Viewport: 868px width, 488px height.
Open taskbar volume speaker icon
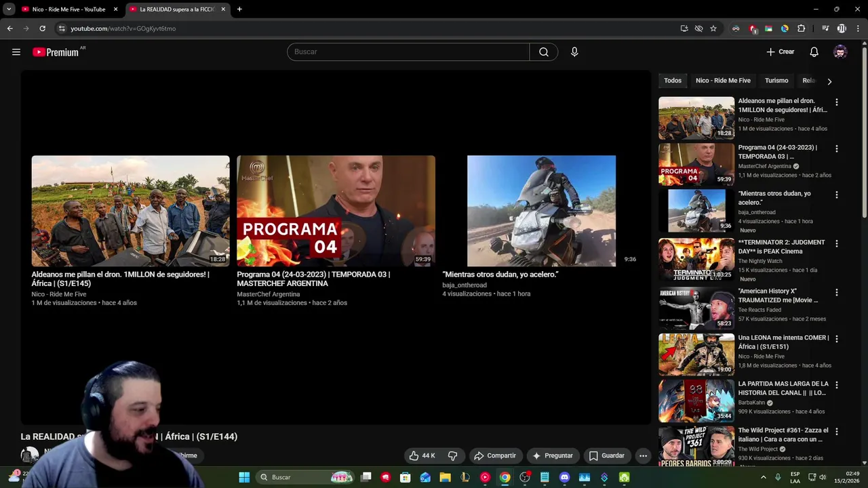click(823, 477)
